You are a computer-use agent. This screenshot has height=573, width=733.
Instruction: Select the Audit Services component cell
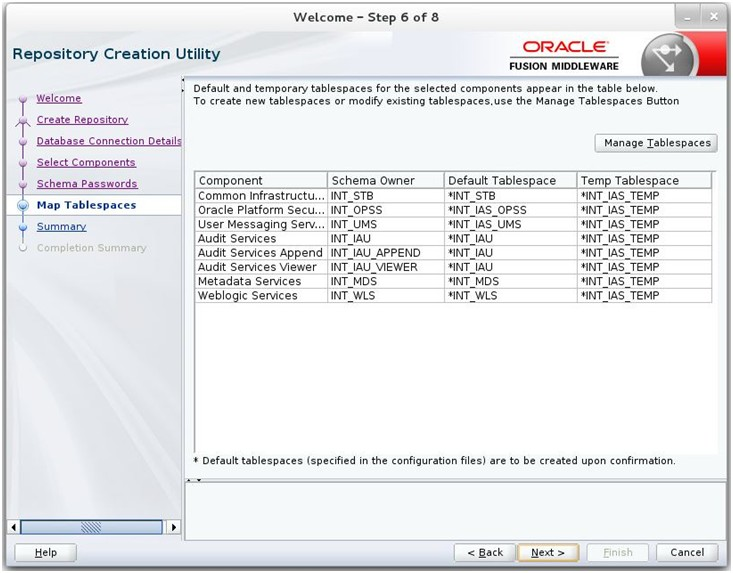(261, 239)
